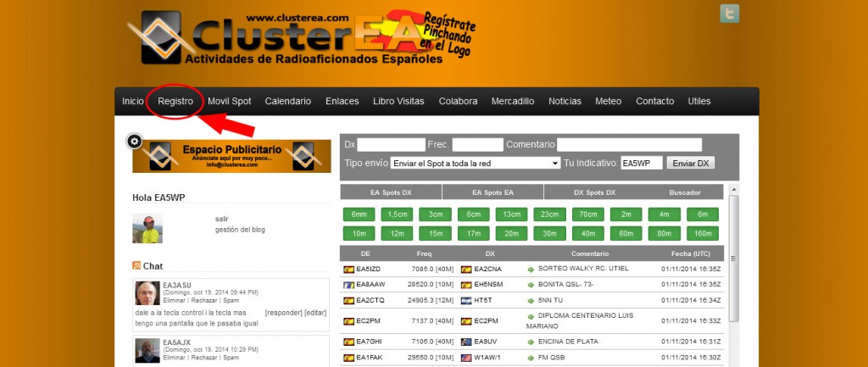
Task: Click the flag beside EA9UV
Action: pos(466,342)
